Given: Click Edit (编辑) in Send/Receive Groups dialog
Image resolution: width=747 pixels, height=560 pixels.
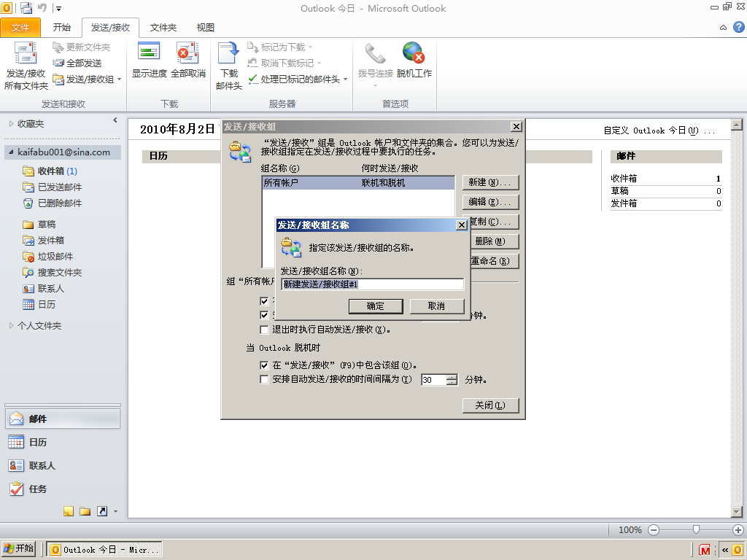Looking at the screenshot, I should (490, 202).
